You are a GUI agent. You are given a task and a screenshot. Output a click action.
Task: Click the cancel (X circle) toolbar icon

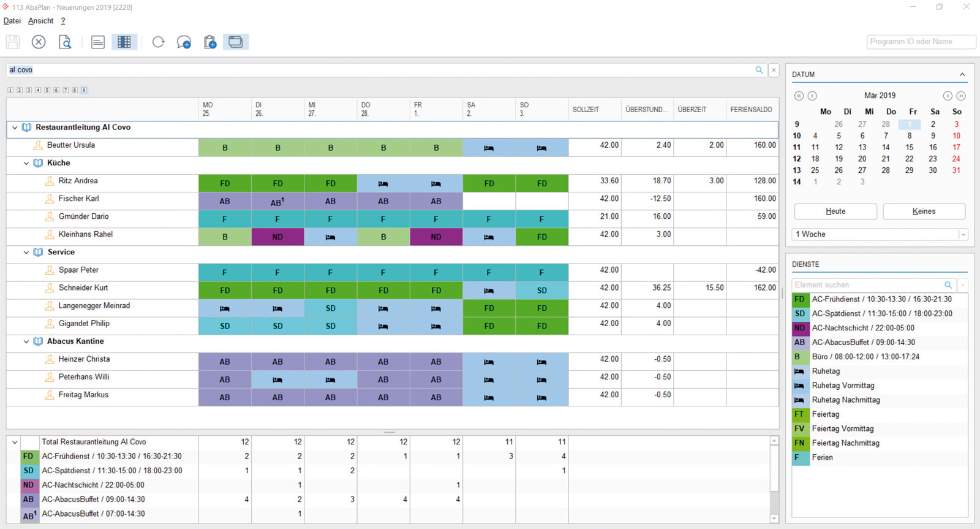coord(39,42)
